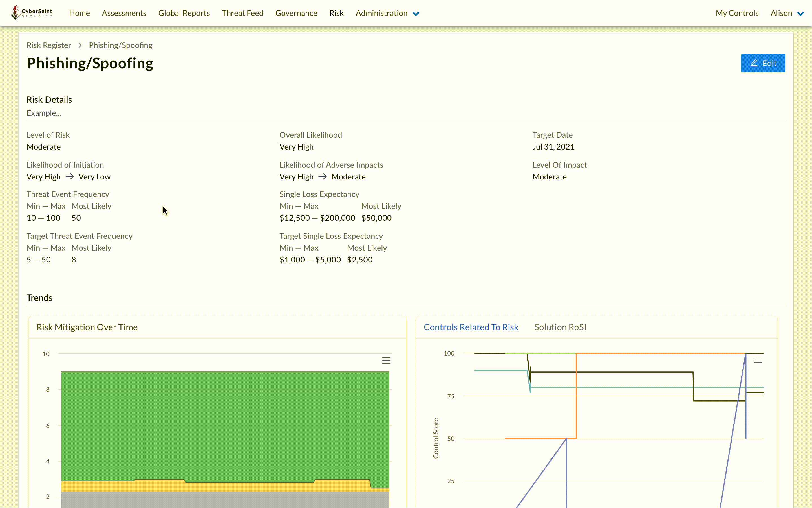Screen dimensions: 812x508
Task: Click the Very Low likelihood value
Action: [94, 177]
